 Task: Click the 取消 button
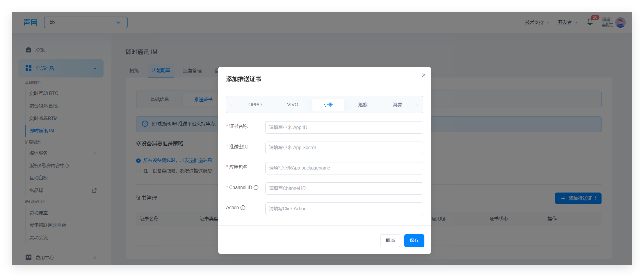[x=390, y=241]
